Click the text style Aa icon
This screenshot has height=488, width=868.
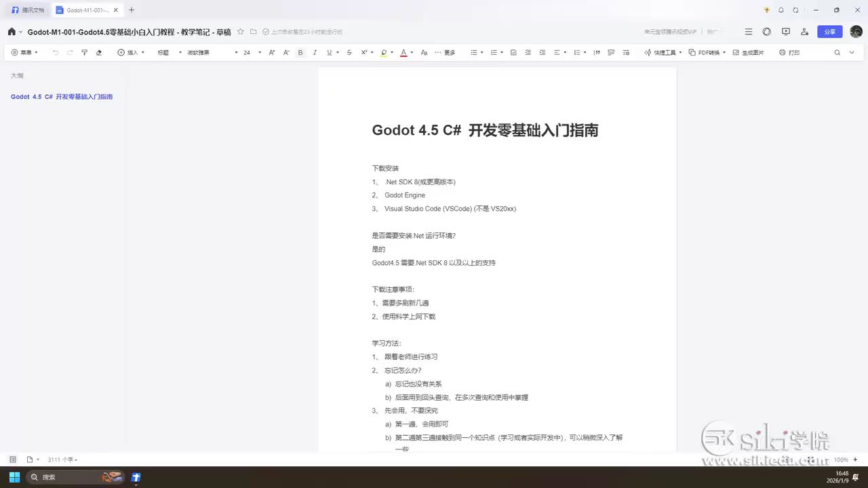pos(424,52)
